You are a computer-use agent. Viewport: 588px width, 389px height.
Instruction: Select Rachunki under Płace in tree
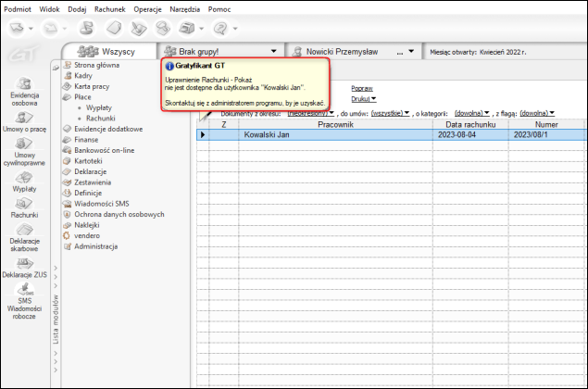pos(101,119)
